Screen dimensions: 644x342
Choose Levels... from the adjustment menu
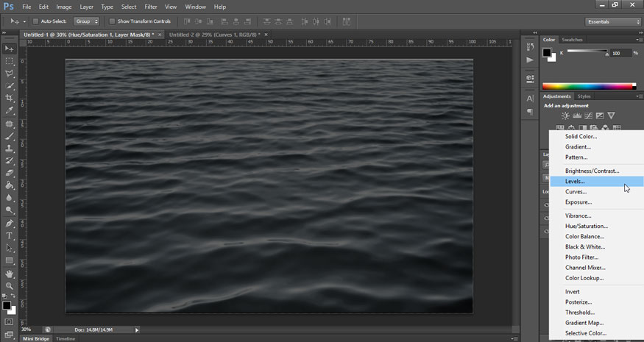pyautogui.click(x=575, y=181)
